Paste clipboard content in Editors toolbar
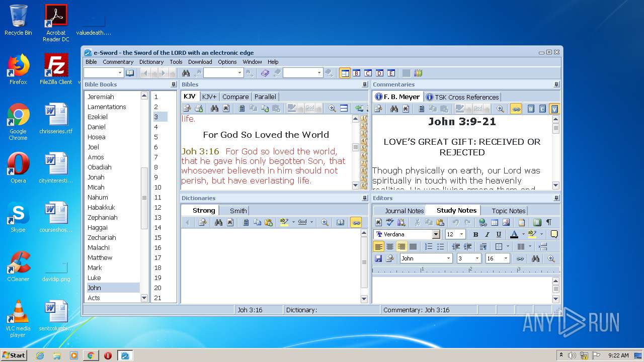This screenshot has width=644, height=362. (440, 222)
